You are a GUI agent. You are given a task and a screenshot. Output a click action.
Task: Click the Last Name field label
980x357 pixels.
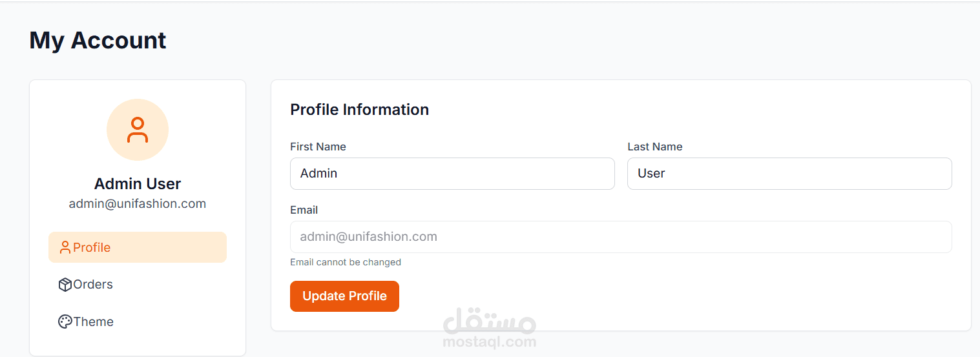(654, 147)
